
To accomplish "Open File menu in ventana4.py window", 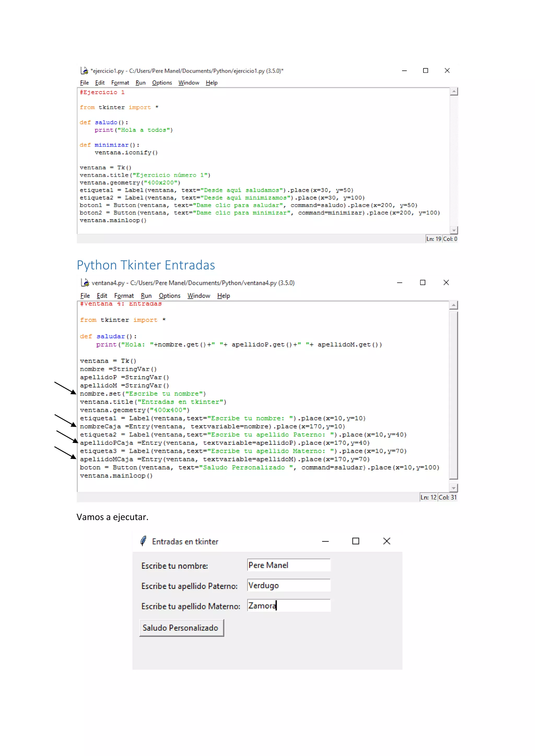I will pyautogui.click(x=85, y=296).
